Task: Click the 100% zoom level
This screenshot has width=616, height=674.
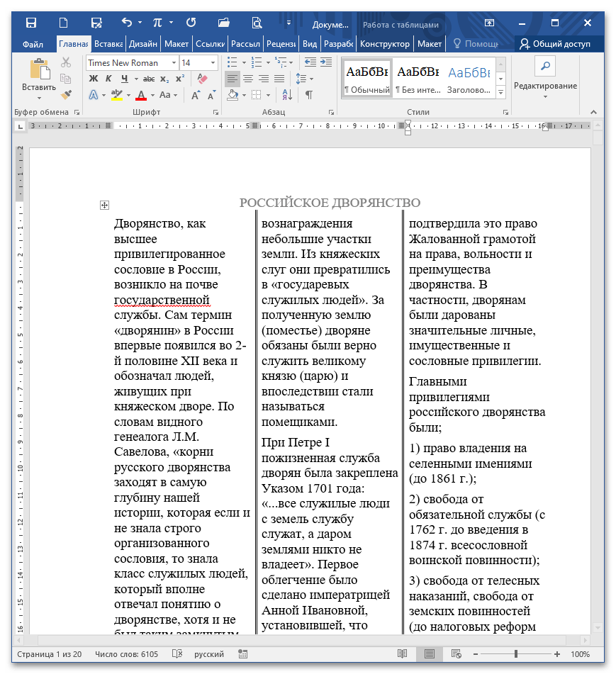Action: pos(580,653)
